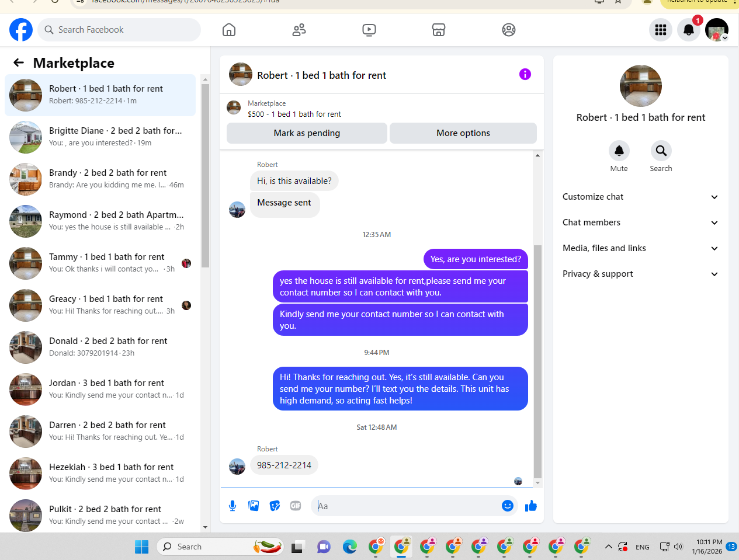This screenshot has width=739, height=560.
Task: Open the notifications bell with badge
Action: 689,30
